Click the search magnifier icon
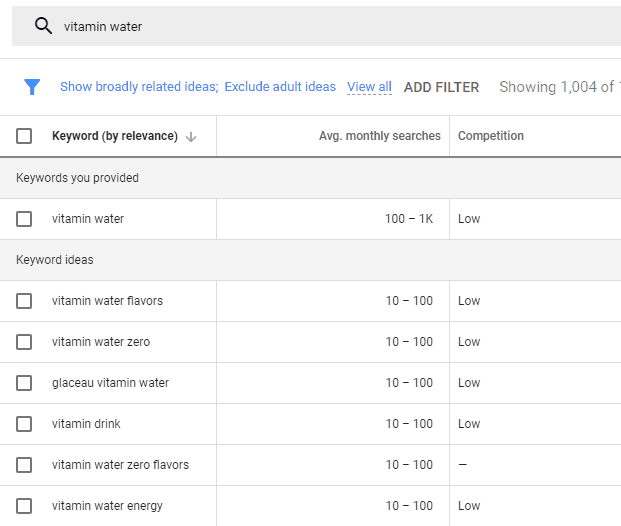 click(x=43, y=26)
